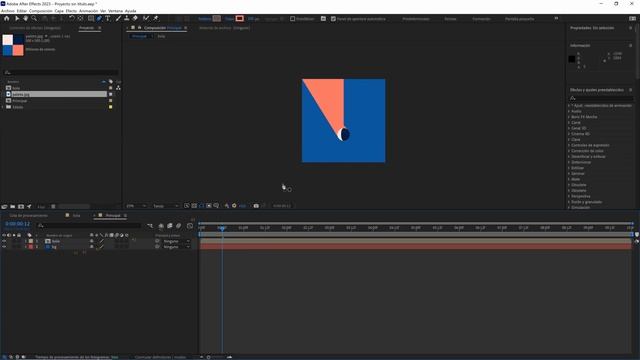Show more workspaces via double chevron
640x360 pixels.
pyautogui.click(x=556, y=18)
